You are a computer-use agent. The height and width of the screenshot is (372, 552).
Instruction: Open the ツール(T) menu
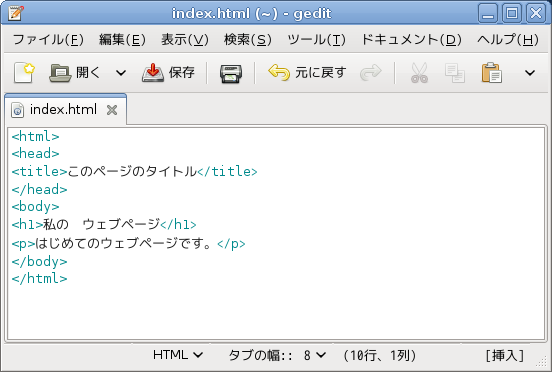(316, 39)
